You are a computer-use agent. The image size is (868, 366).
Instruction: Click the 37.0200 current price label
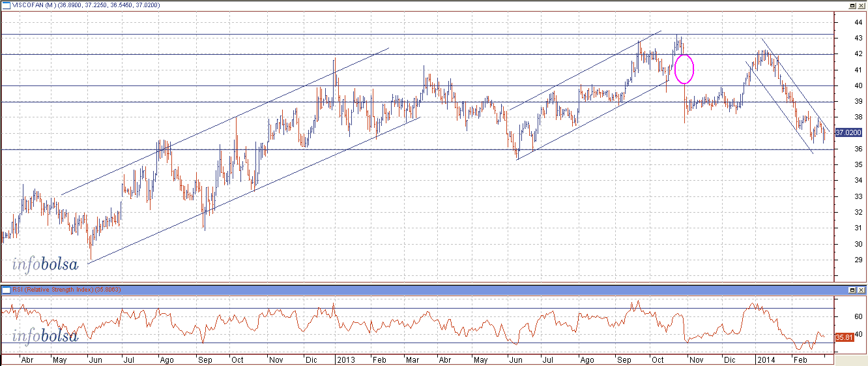click(848, 132)
